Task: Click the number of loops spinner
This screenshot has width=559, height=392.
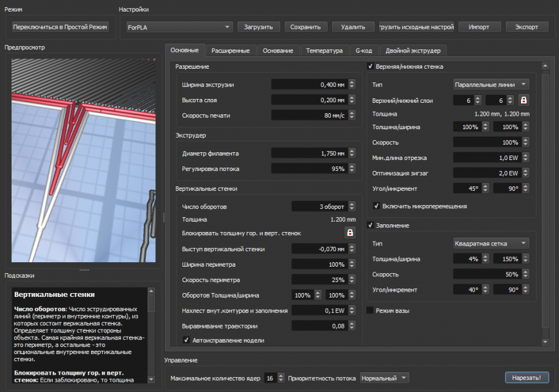Action: tap(352, 206)
